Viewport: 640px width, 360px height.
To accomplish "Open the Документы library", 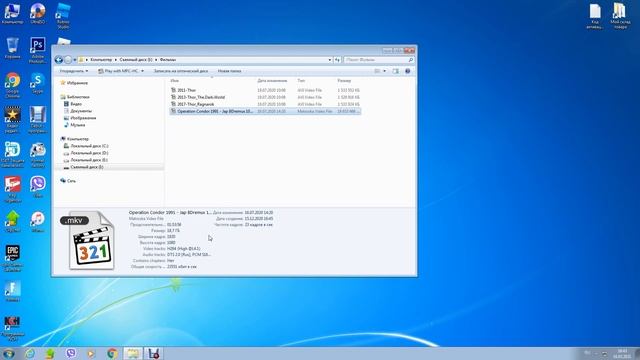I will click(78, 111).
